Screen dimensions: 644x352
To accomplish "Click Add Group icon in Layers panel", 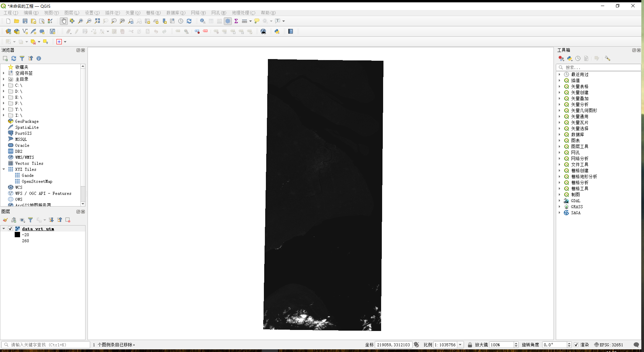I will click(x=14, y=220).
